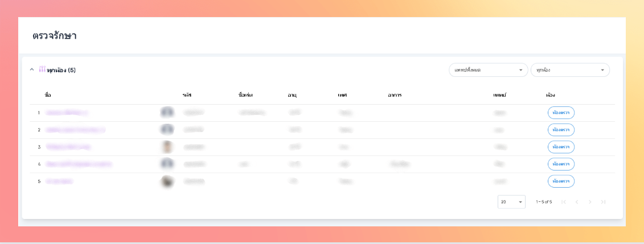This screenshot has height=244, width=644.
Task: Jump to last page with pagination icon
Action: 604,202
